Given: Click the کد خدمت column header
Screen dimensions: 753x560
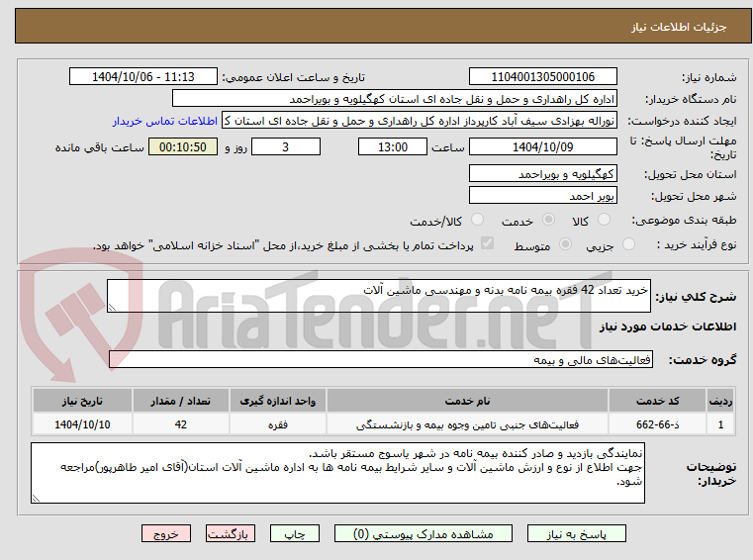Looking at the screenshot, I should [x=657, y=401].
